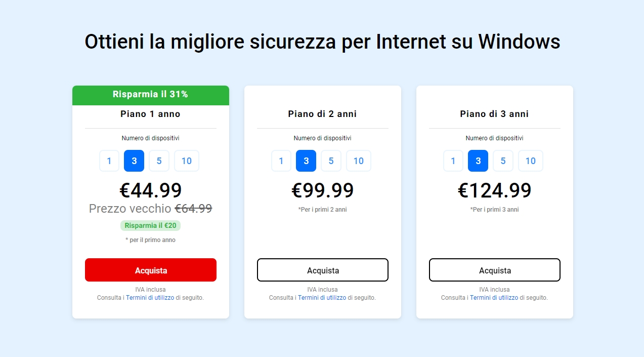Click the Risparmia il €20 badge
Viewport: 644px width, 357px height.
(x=151, y=225)
